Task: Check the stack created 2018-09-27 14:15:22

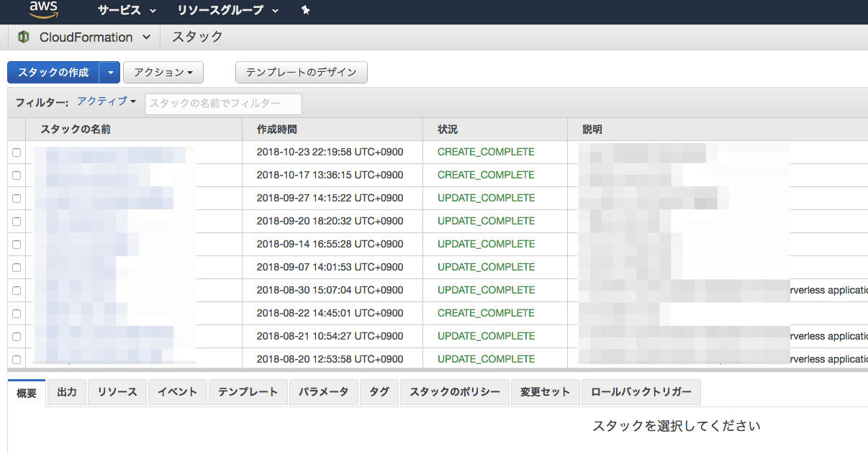Action: (17, 199)
